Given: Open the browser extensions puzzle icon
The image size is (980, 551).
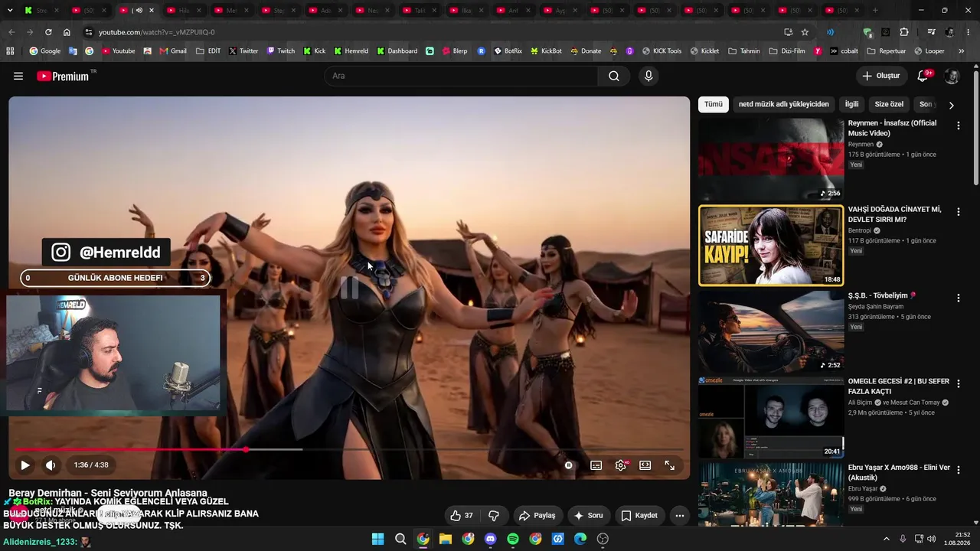Looking at the screenshot, I should (x=904, y=32).
